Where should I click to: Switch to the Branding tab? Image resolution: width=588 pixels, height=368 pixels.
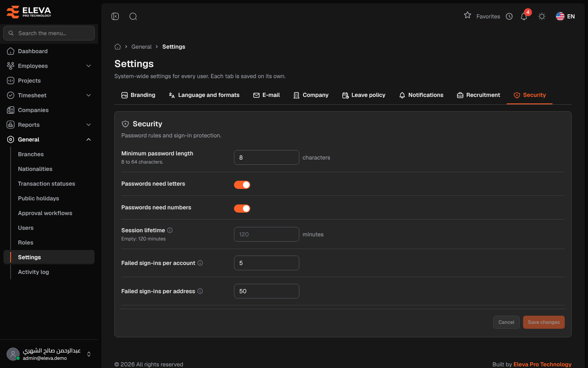(x=138, y=95)
